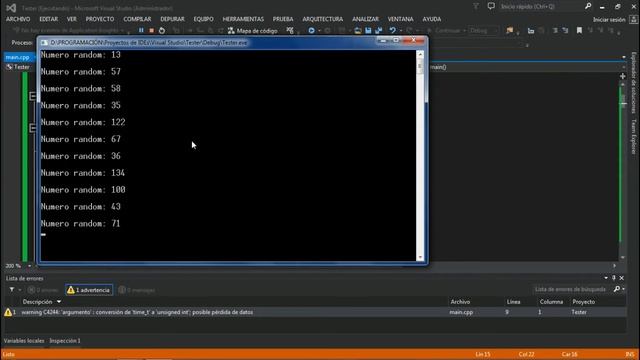
Task: Open the COMPILAR menu
Action: tap(137, 19)
